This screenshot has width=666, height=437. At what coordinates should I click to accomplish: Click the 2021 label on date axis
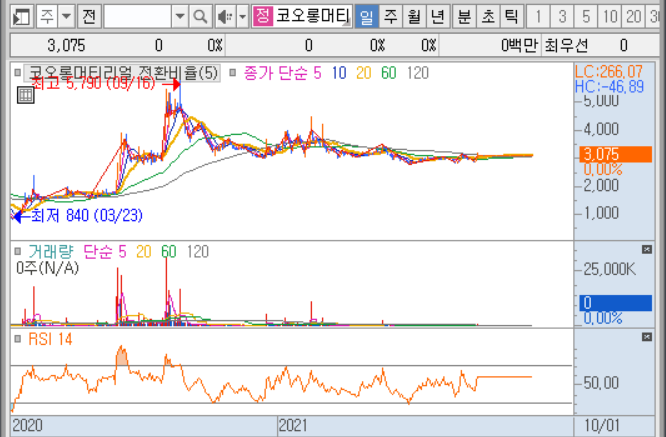click(x=293, y=425)
